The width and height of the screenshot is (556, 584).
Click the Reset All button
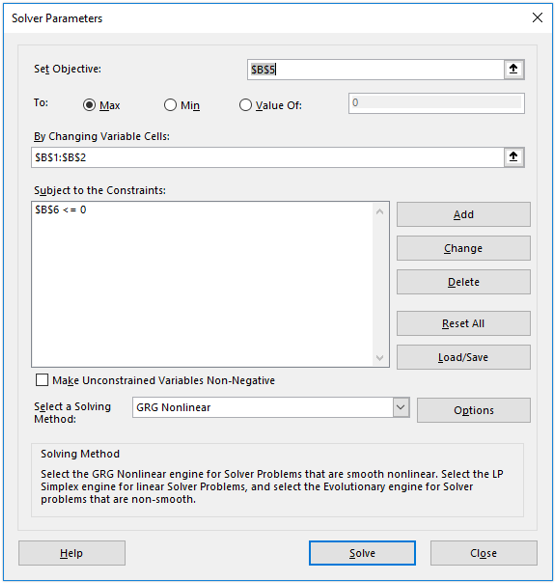click(x=464, y=323)
